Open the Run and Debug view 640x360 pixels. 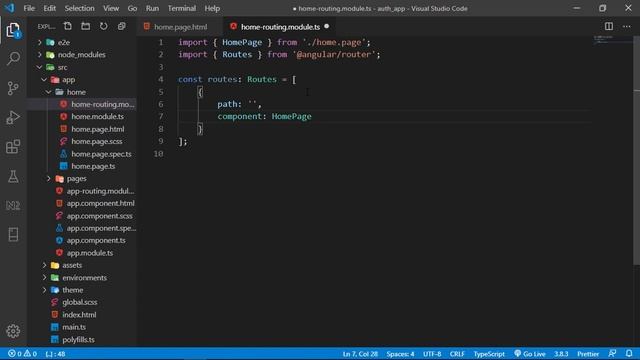pyautogui.click(x=13, y=118)
